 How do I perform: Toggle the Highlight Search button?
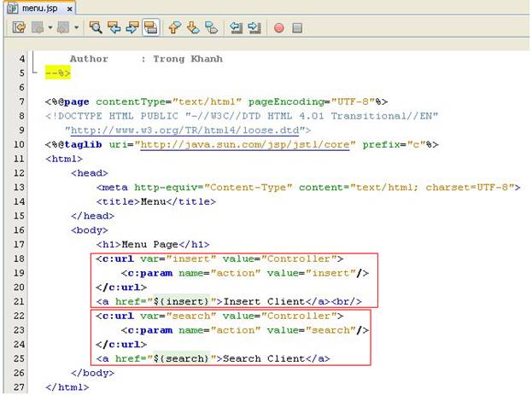[150, 27]
